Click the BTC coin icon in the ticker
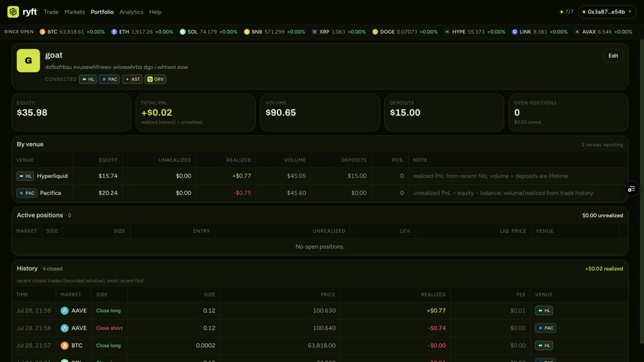Viewport: 644px width, 362px height. (x=42, y=32)
